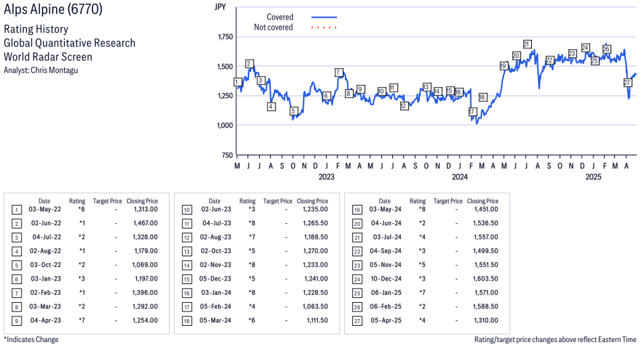
Task: Click the '05-Mar-24' date cell
Action: click(x=215, y=320)
